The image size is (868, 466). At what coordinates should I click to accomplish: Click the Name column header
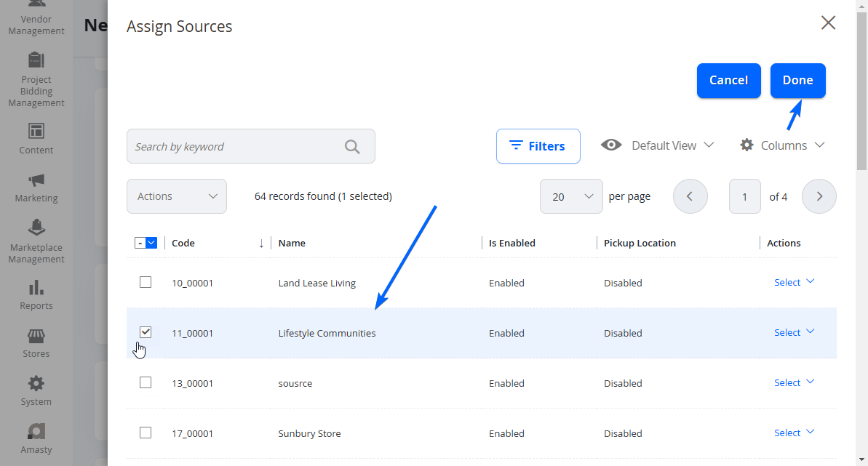coord(292,243)
